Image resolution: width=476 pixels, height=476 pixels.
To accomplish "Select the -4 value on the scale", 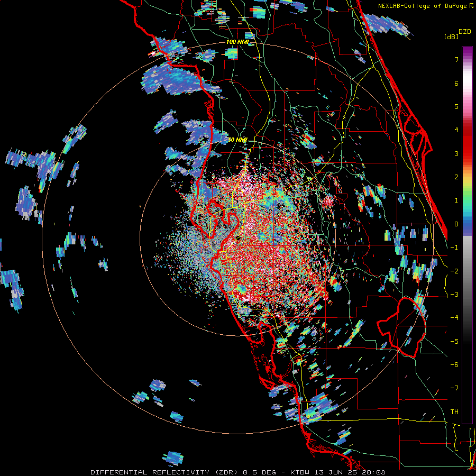I will [x=454, y=318].
